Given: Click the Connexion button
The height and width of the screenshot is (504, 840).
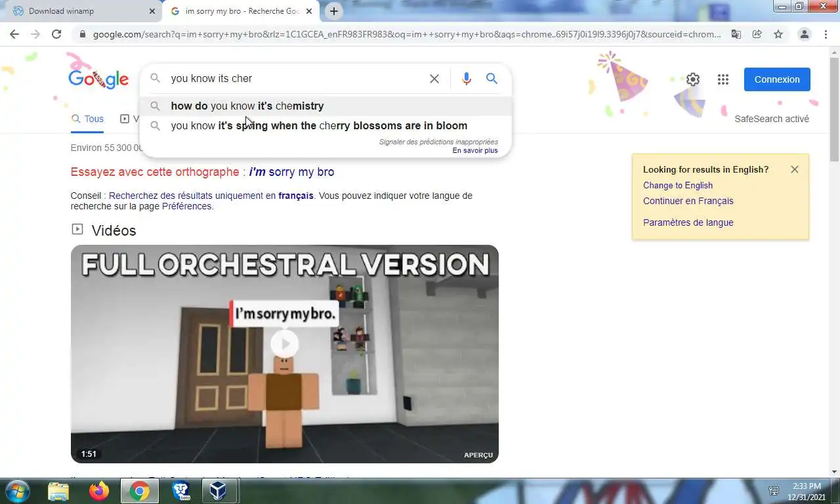Looking at the screenshot, I should tap(777, 79).
